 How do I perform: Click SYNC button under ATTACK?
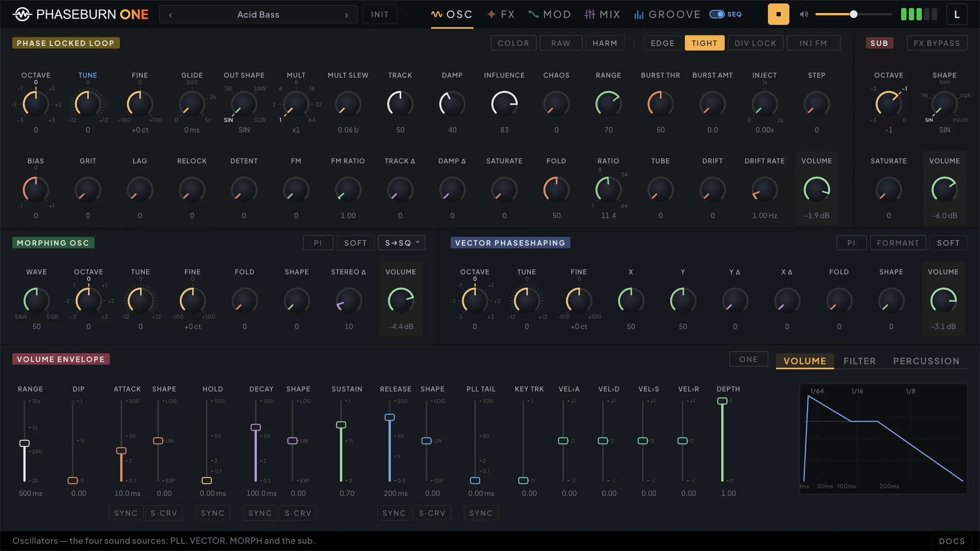[126, 513]
